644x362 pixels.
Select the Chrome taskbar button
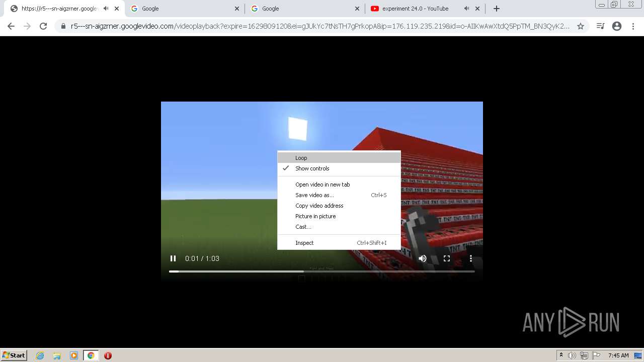click(91, 355)
